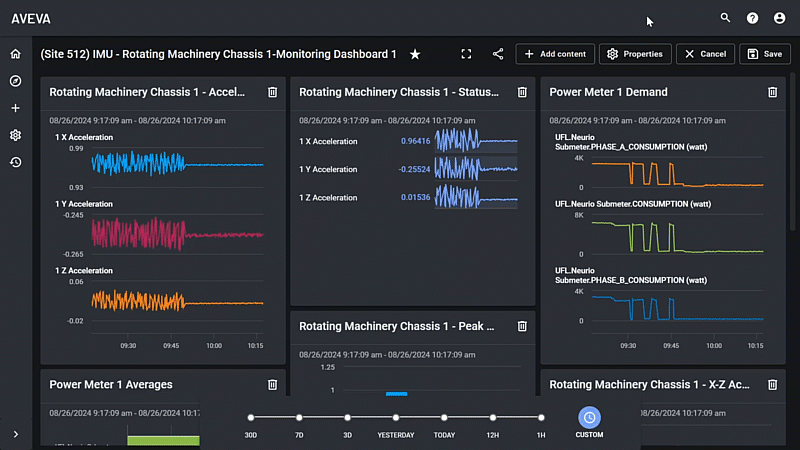Viewport: 800px width, 450px height.
Task: Toggle the favorite star for this dashboard
Action: click(x=415, y=54)
